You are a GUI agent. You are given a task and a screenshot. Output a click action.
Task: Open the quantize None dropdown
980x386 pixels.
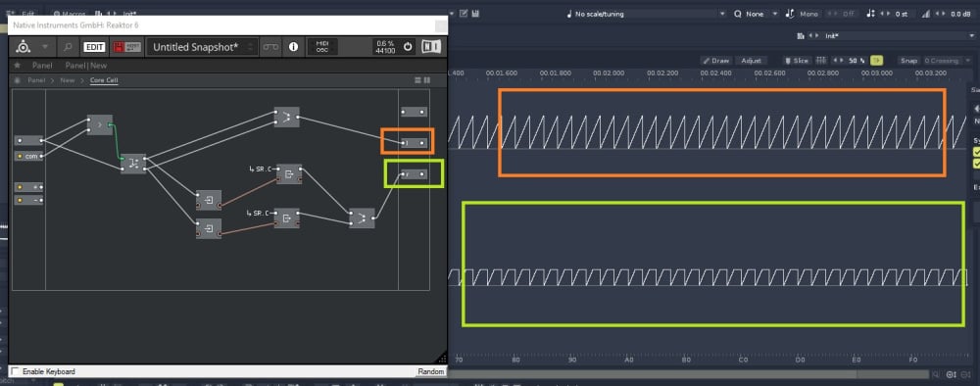757,14
